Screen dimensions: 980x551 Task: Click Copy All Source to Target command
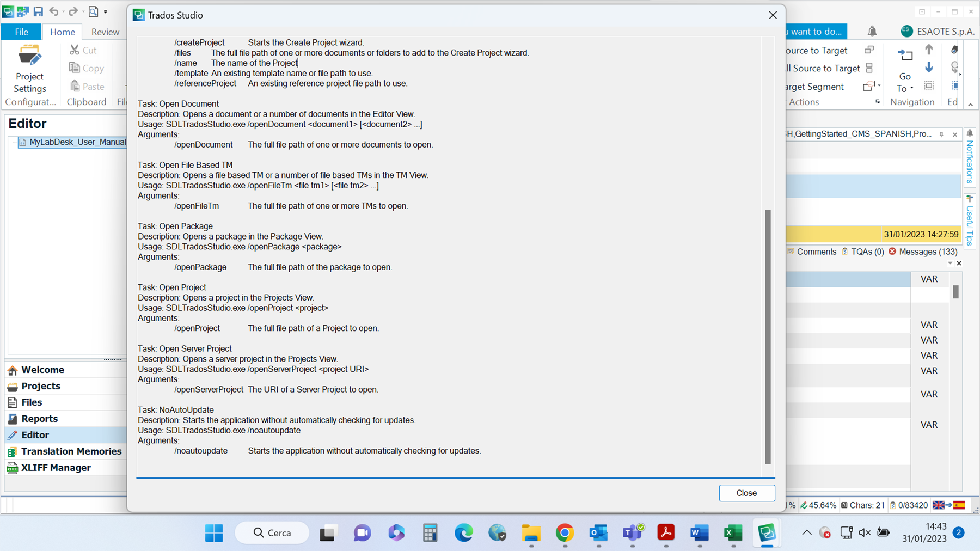click(823, 68)
